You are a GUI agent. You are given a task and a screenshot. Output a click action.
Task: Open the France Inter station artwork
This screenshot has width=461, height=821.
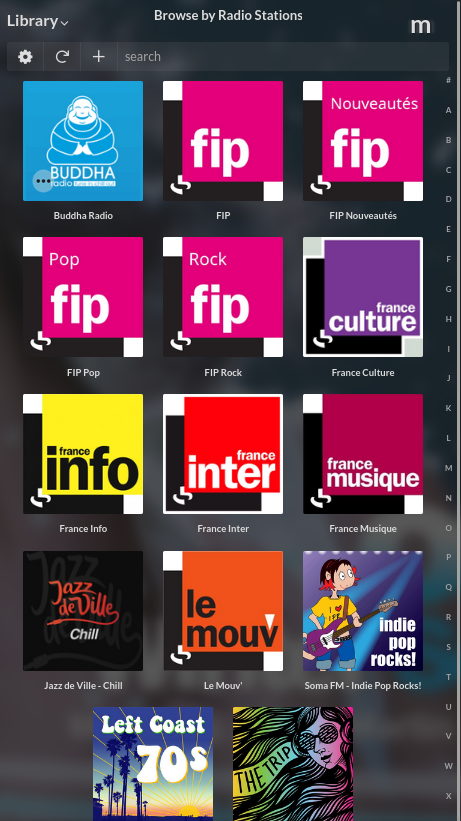pyautogui.click(x=223, y=454)
